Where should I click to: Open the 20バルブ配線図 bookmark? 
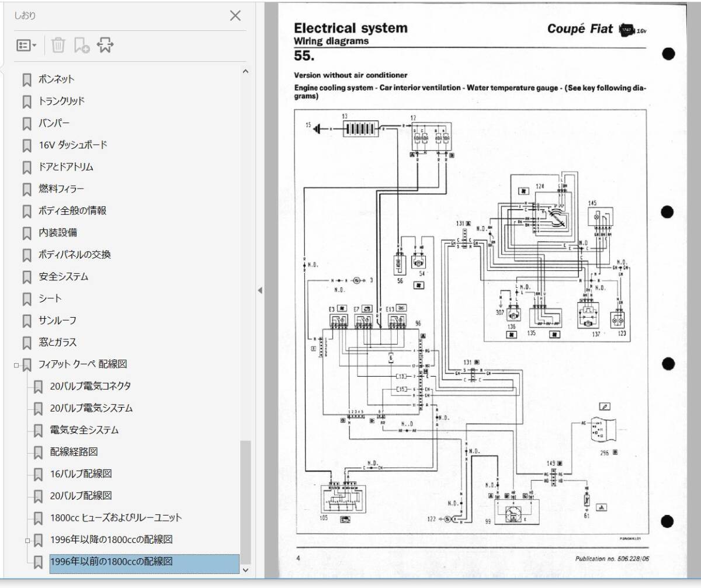coord(81,496)
